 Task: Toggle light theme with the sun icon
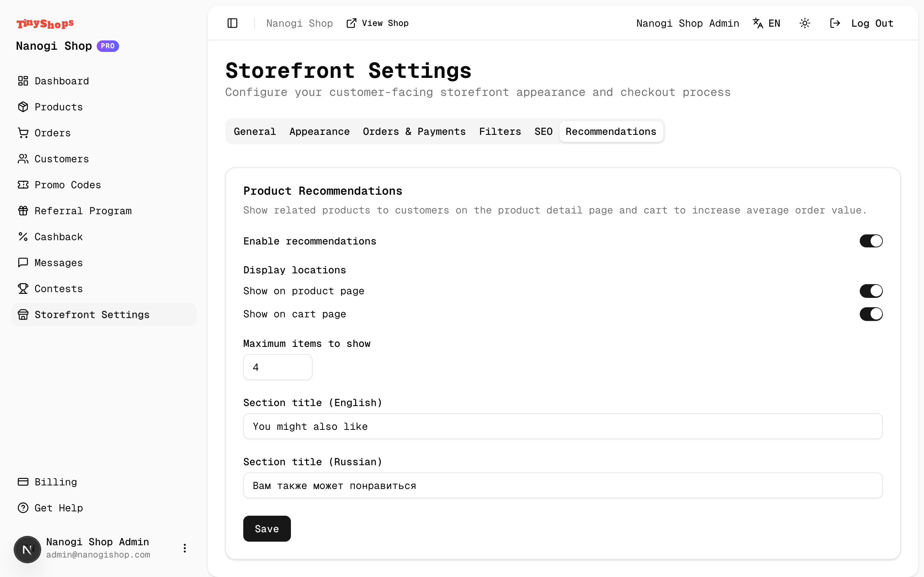[805, 23]
